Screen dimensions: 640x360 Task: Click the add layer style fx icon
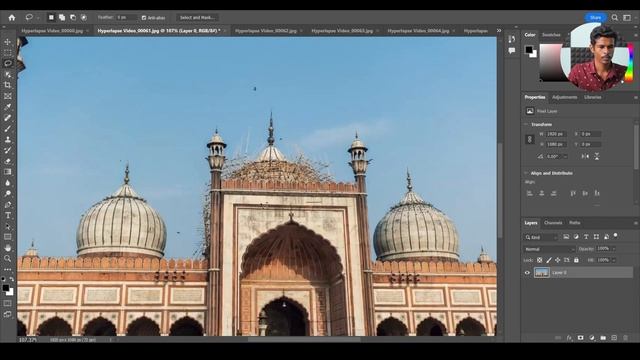coord(569,338)
